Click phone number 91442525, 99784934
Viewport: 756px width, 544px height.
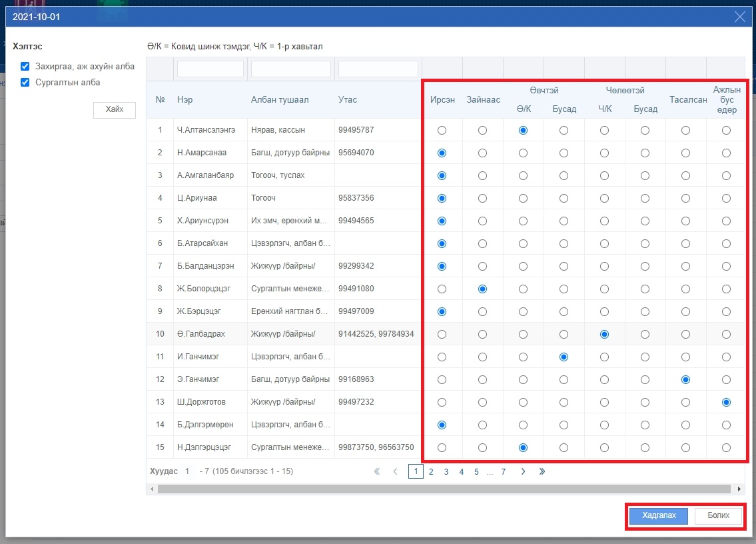tap(376, 334)
